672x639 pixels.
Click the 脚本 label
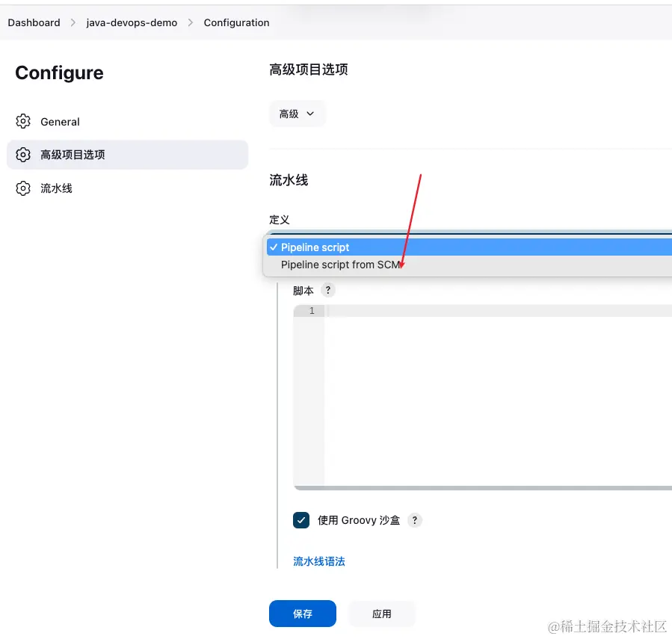click(x=303, y=291)
